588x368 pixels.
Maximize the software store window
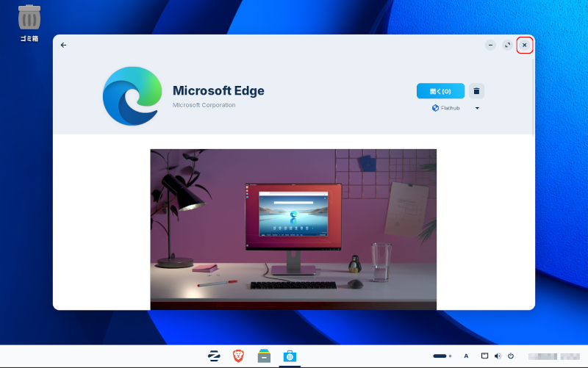[507, 46]
